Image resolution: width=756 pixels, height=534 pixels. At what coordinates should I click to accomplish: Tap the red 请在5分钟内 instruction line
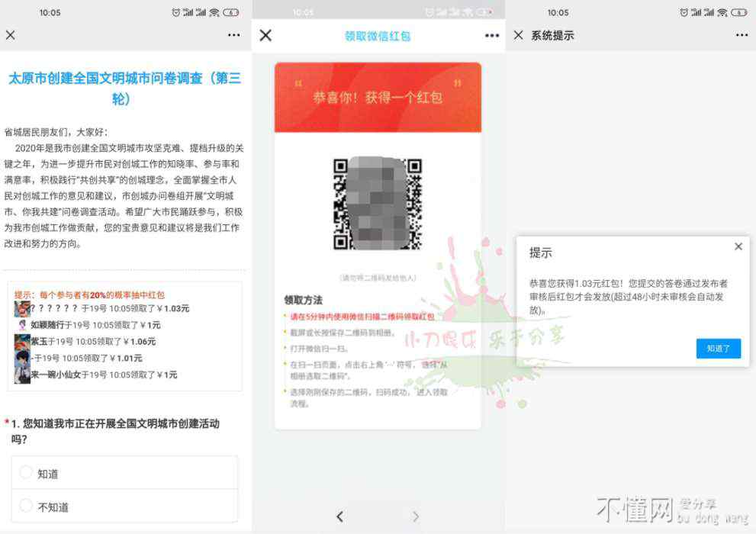click(x=362, y=317)
